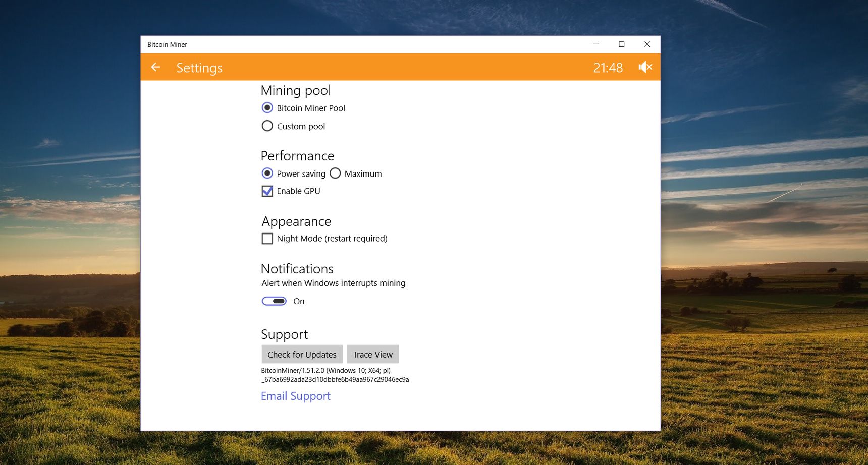Go back using the arrow in Settings header
The image size is (868, 465).
(x=155, y=67)
